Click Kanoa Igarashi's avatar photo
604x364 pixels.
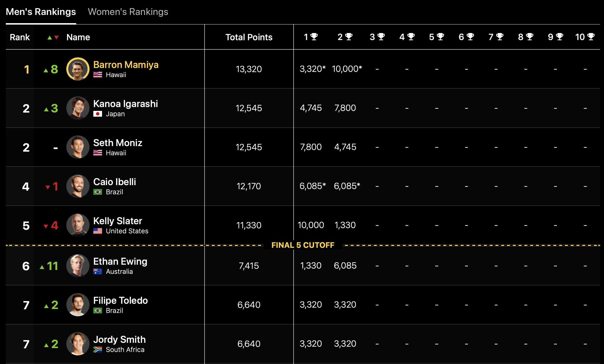pos(78,108)
